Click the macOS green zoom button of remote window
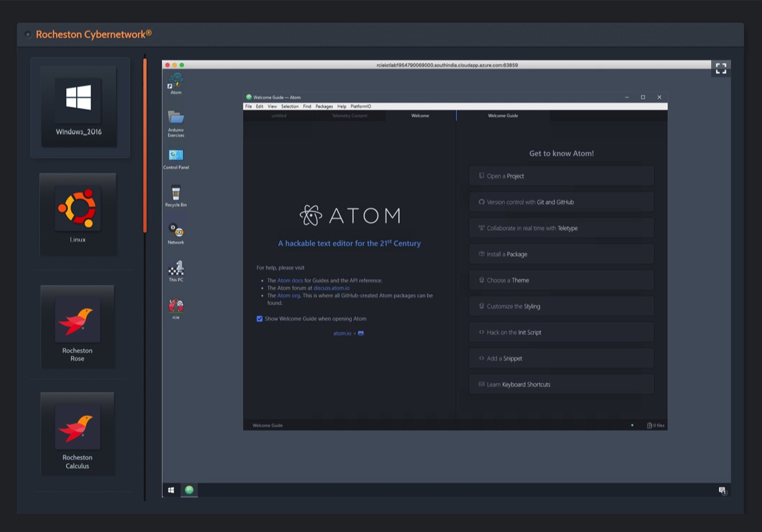The height and width of the screenshot is (532, 762). point(182,65)
